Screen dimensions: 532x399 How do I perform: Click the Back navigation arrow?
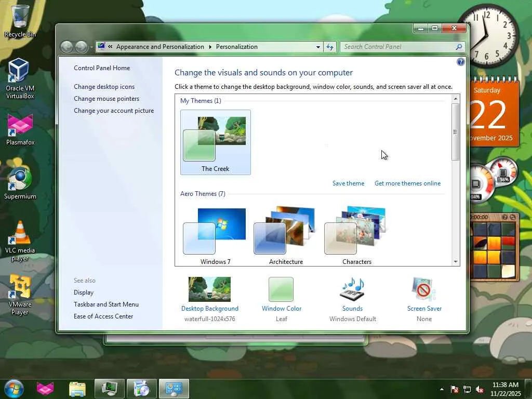pyautogui.click(x=66, y=47)
